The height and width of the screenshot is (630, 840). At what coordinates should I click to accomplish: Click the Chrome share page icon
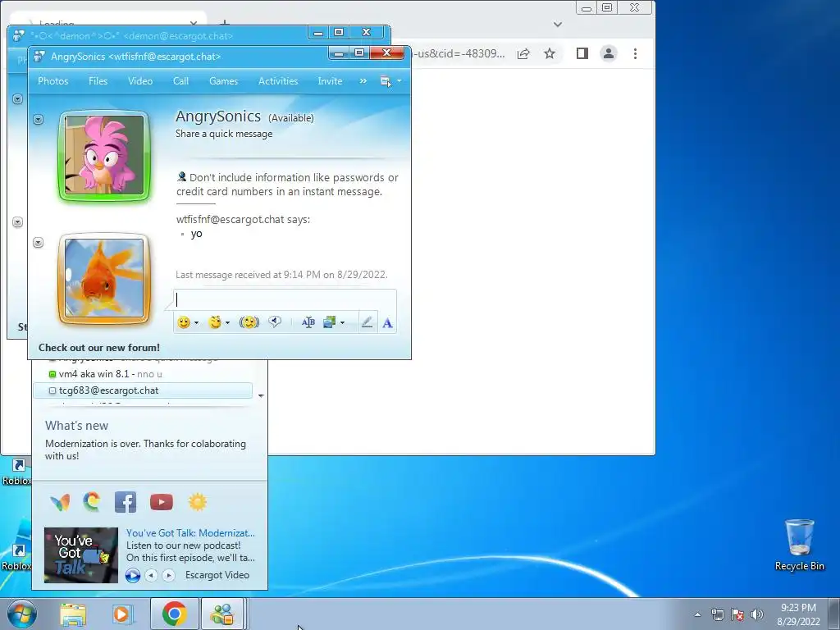(523, 53)
